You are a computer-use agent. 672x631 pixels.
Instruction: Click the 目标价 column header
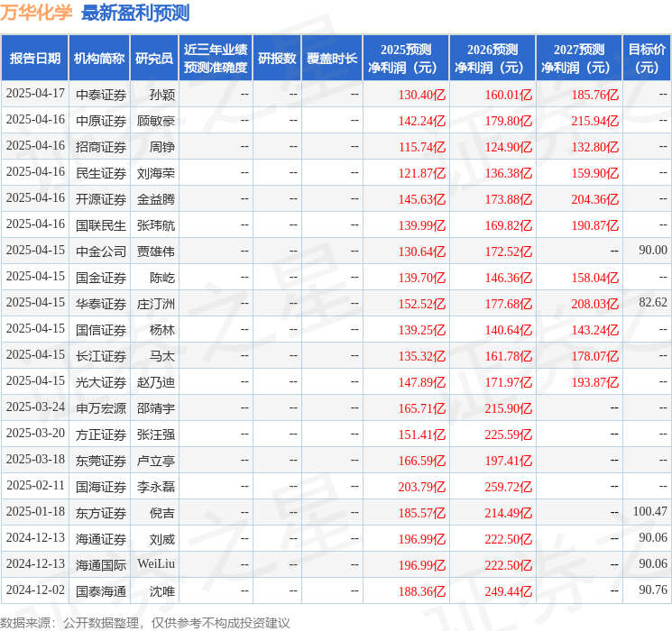[647, 59]
